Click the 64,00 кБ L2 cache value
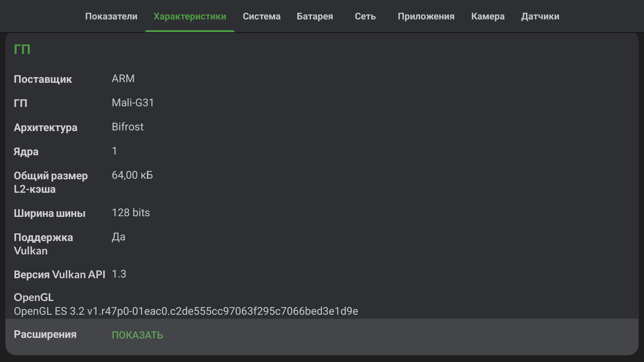The width and height of the screenshot is (644, 362). tap(132, 175)
